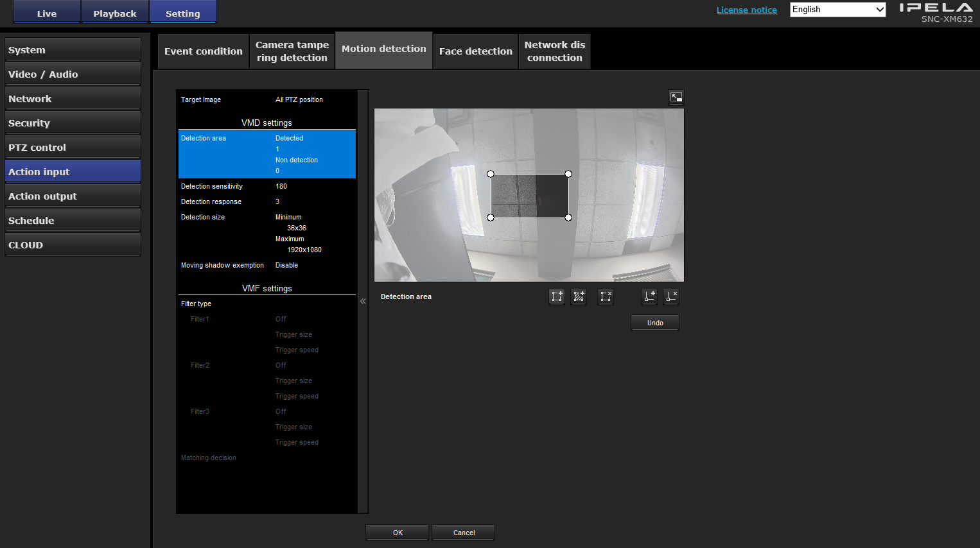The image size is (980, 548).
Task: Open the PTZ control sidebar menu
Action: [x=73, y=148]
